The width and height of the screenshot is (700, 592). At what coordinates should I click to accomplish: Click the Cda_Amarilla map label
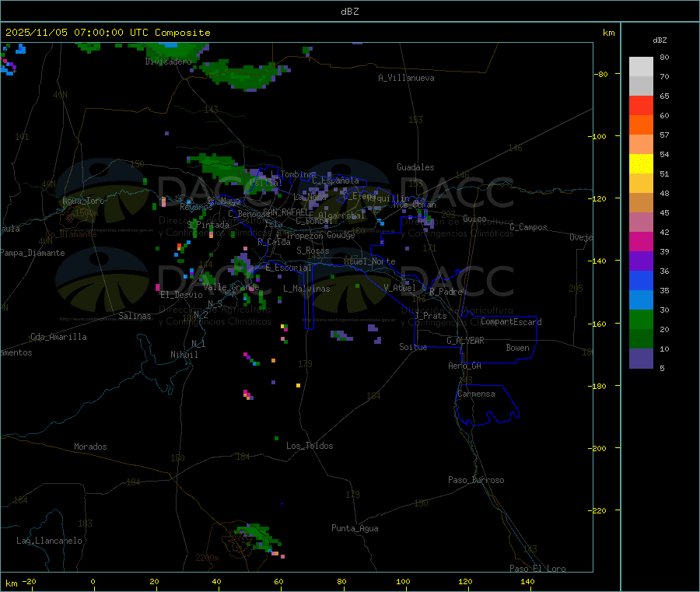[59, 337]
